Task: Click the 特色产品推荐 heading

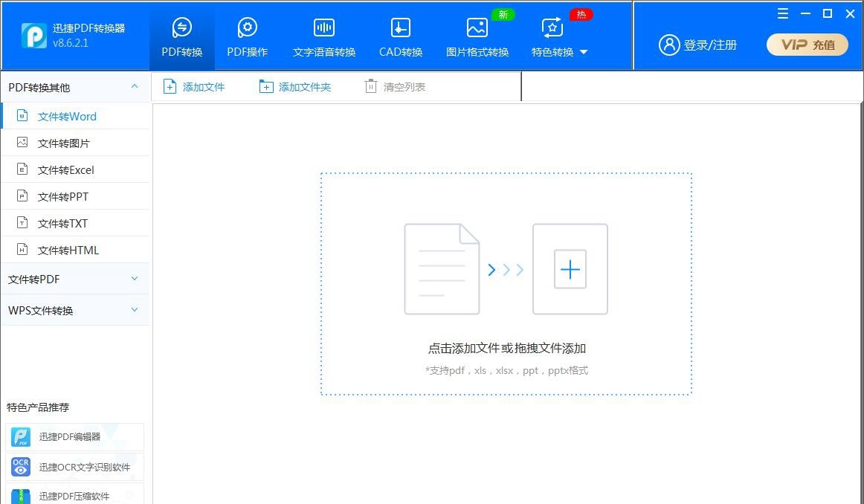Action: [x=38, y=407]
